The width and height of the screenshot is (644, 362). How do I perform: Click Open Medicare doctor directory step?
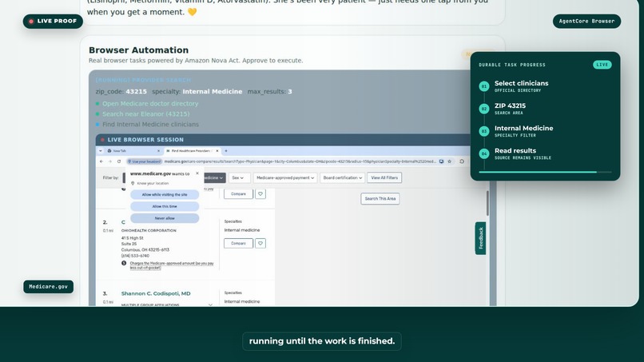150,104
